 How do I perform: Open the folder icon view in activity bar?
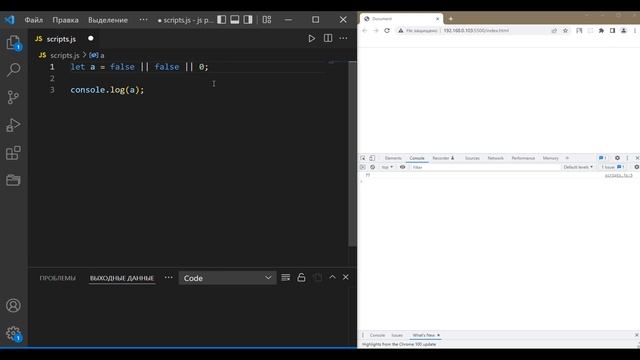13,180
